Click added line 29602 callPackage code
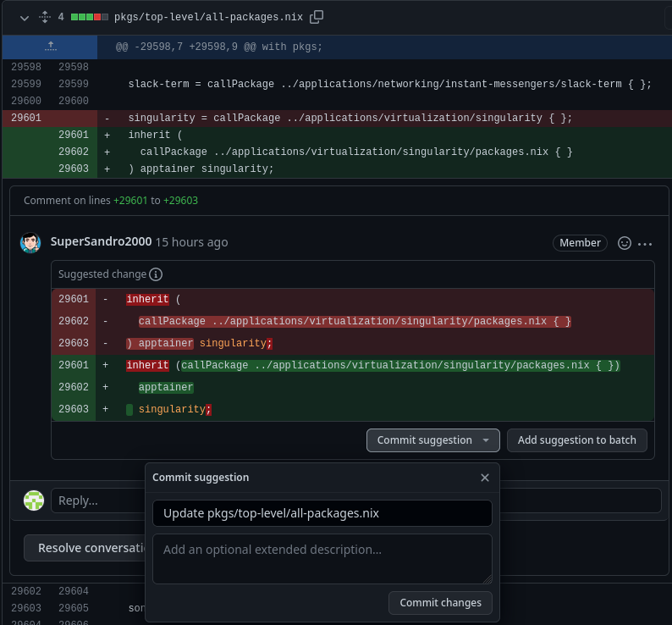672x625 pixels. coord(355,152)
